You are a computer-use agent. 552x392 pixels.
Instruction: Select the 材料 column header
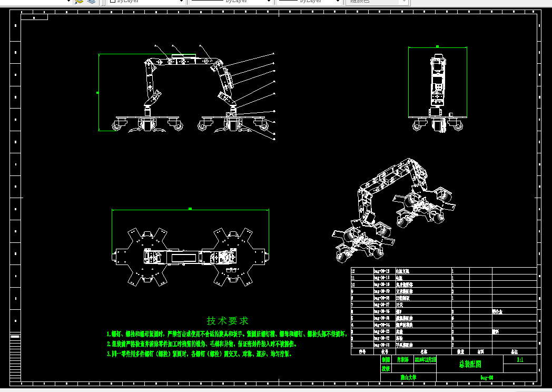(480, 351)
